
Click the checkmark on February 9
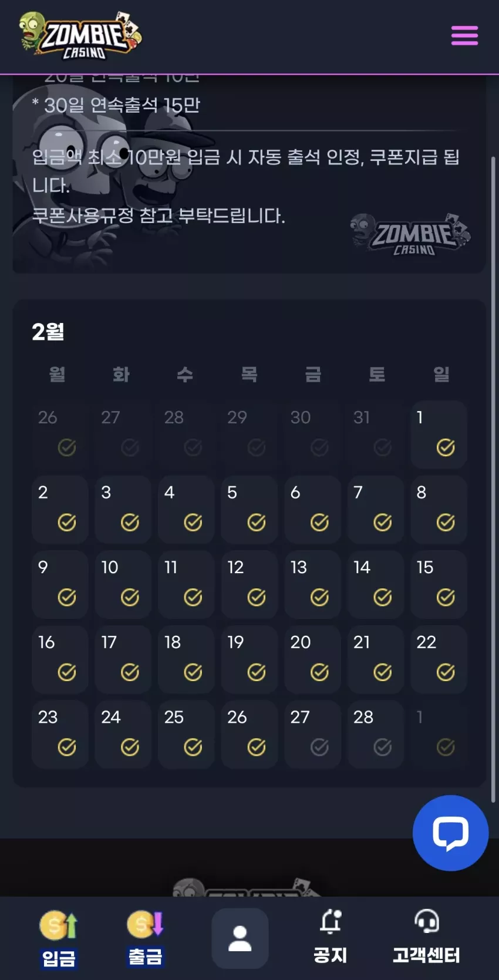pos(67,597)
